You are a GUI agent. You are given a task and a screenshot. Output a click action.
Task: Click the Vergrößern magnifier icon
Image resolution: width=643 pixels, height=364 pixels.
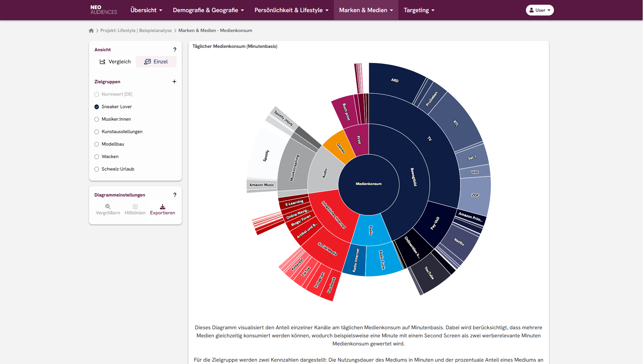click(108, 207)
